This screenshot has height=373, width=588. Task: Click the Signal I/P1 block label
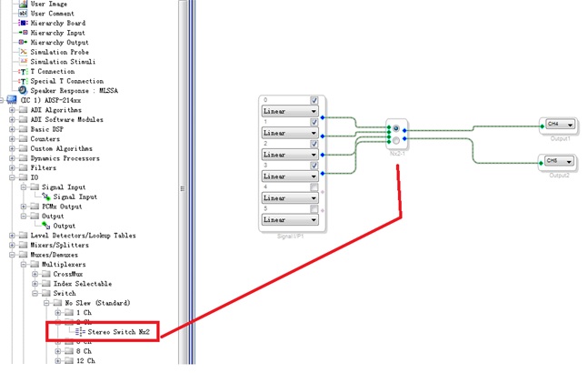point(290,237)
